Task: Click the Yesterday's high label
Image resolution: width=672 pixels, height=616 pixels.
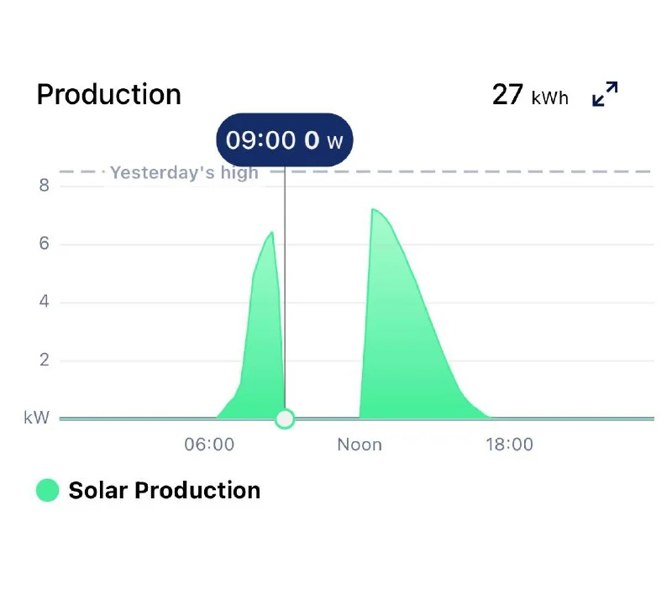Action: [x=184, y=173]
